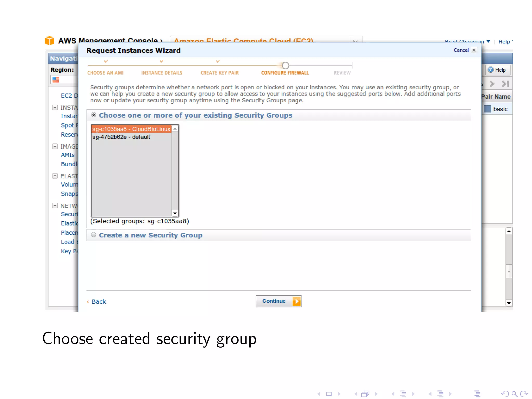
Task: Select Create a new Security Group radio
Action: click(94, 235)
